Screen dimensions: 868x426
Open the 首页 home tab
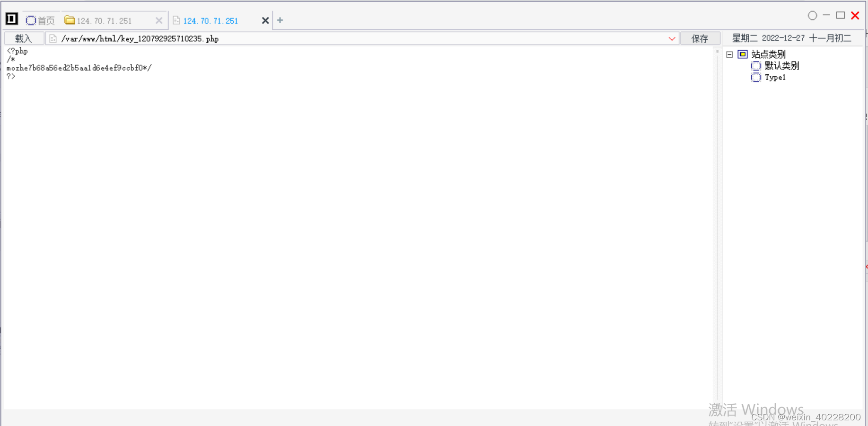41,20
